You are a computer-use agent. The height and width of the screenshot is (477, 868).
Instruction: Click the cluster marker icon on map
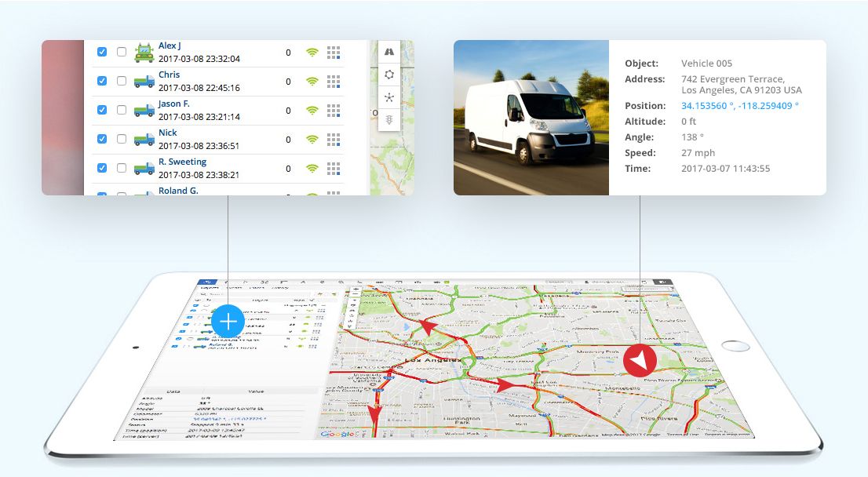click(x=389, y=97)
